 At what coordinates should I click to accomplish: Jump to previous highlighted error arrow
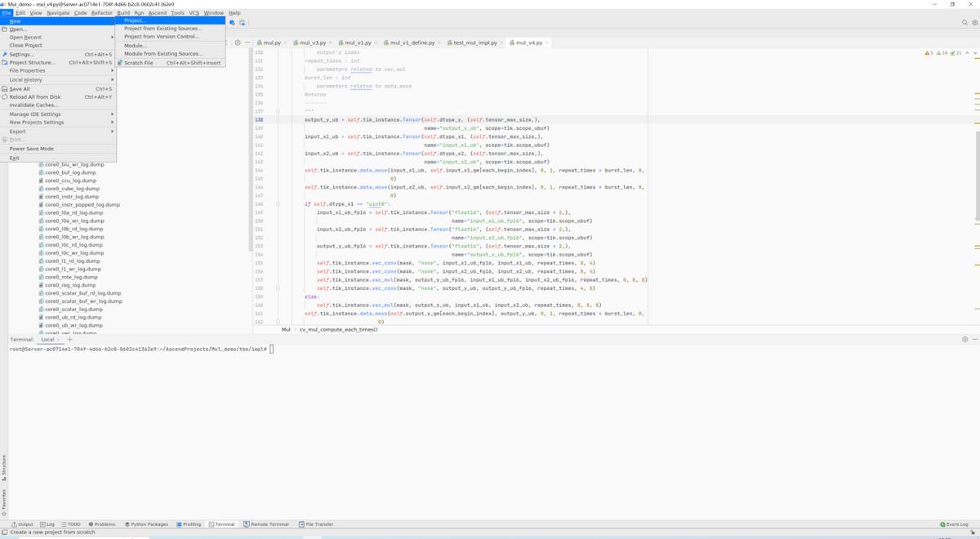(968, 53)
